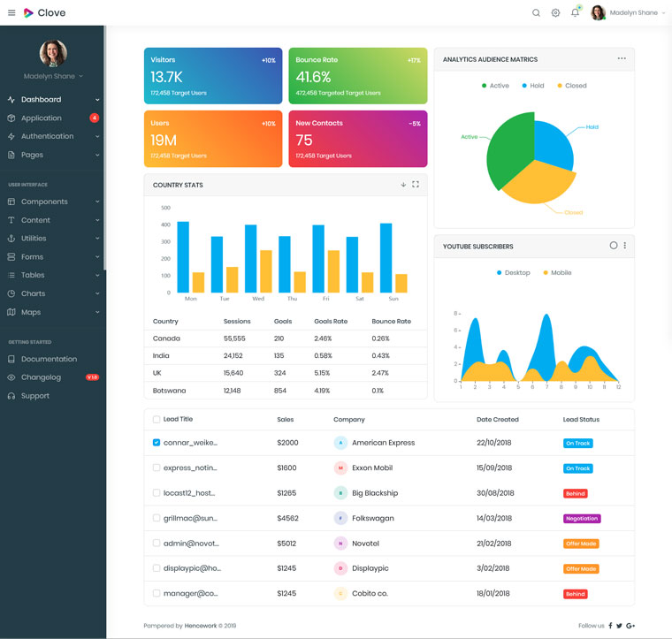Screen dimensions: 672x639
Task: Click the refresh circle icon in YouTube Subscribers
Action: [614, 246]
